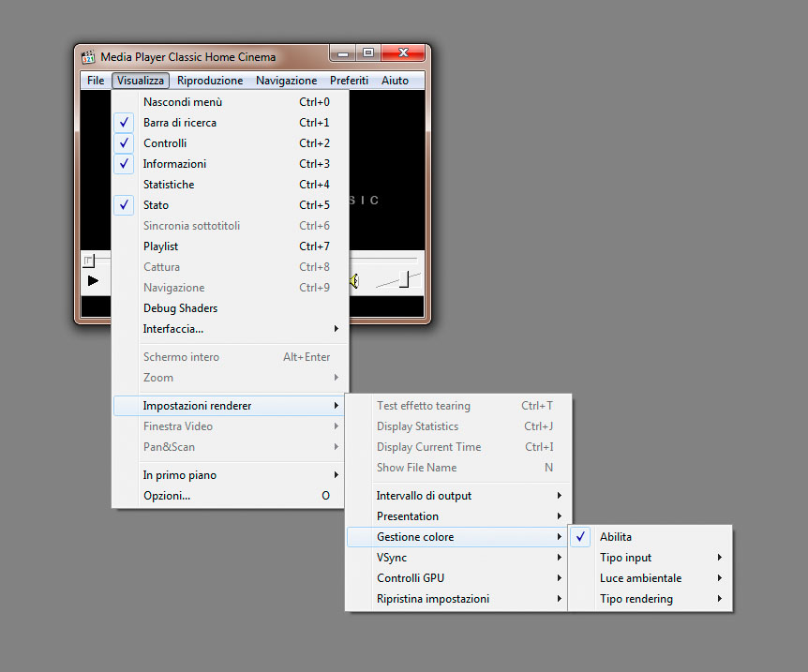The width and height of the screenshot is (808, 672).
Task: Uncheck the Stato option
Action: (231, 205)
